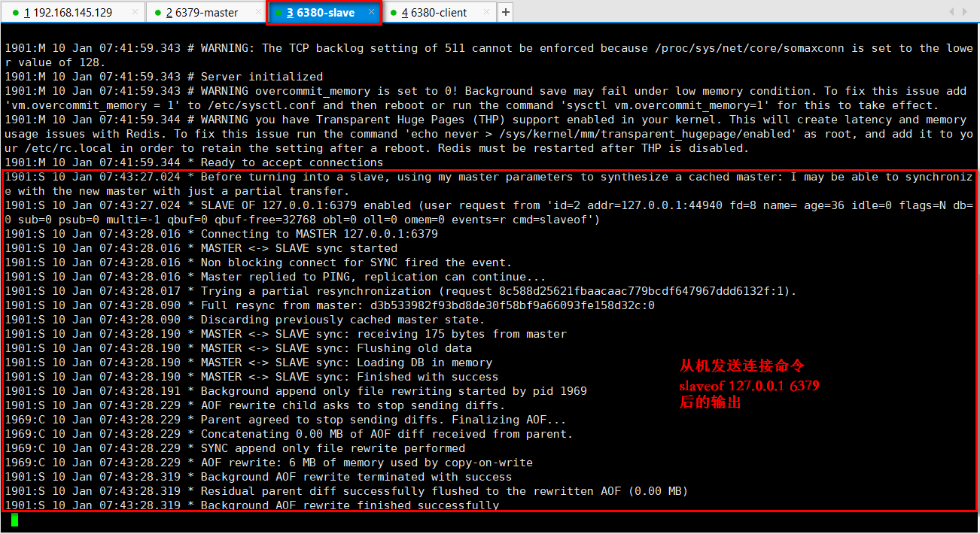Click 'AOF rewrite: 6 MB of memory' line
This screenshot has height=534, width=980.
click(x=269, y=463)
